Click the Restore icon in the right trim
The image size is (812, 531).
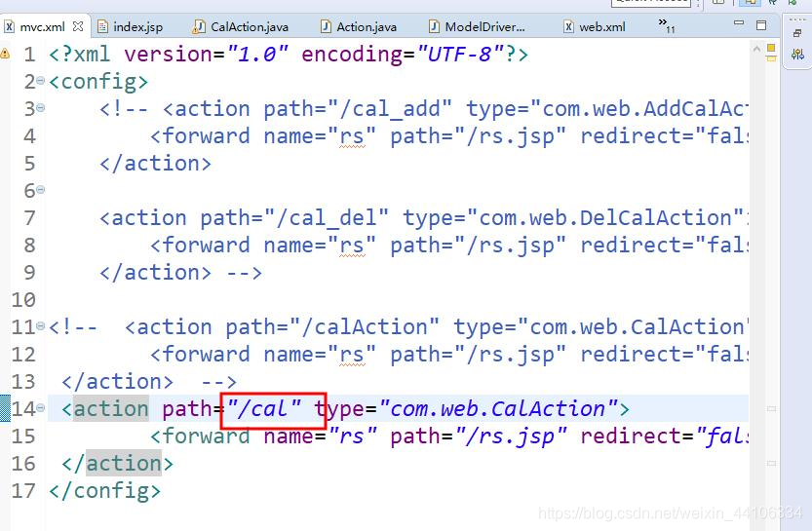tap(797, 34)
